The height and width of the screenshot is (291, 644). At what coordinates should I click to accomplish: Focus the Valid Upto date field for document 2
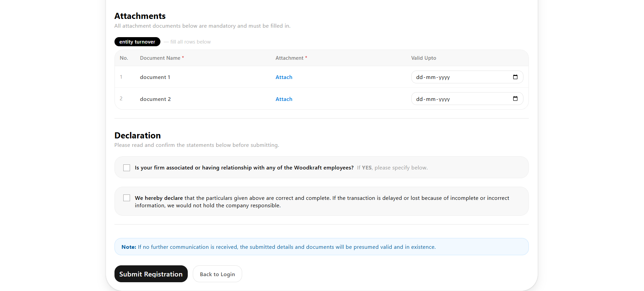point(467,99)
